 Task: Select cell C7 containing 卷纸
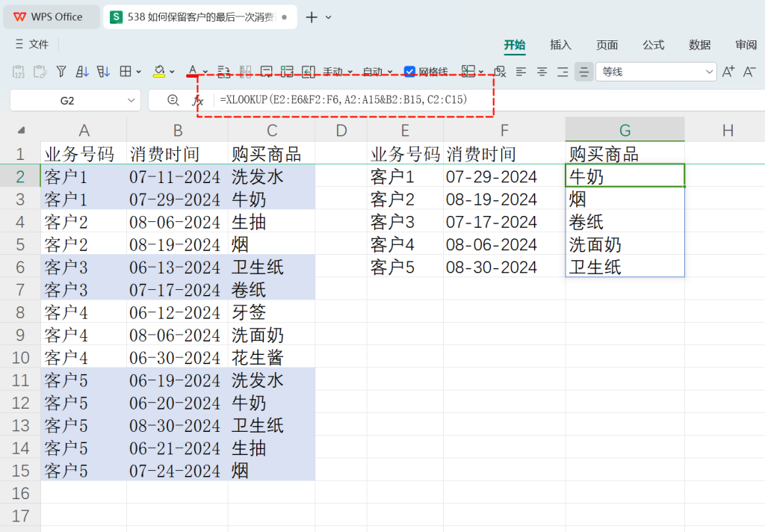click(x=271, y=289)
